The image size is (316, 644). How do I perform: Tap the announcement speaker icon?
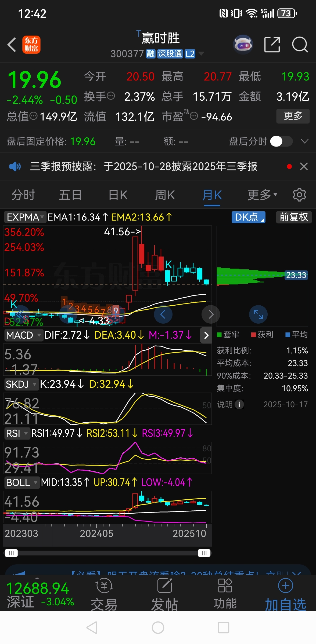coord(15,166)
